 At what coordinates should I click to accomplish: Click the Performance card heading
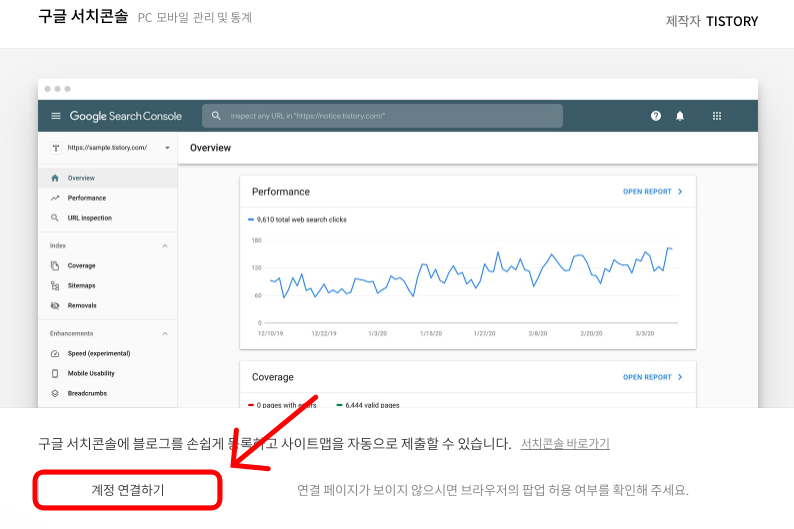pyautogui.click(x=281, y=192)
